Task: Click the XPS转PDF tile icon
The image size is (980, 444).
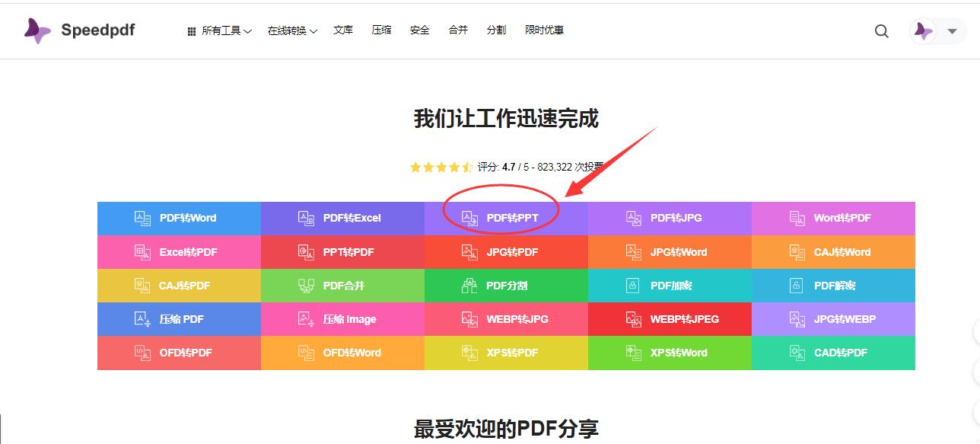Action: tap(469, 353)
